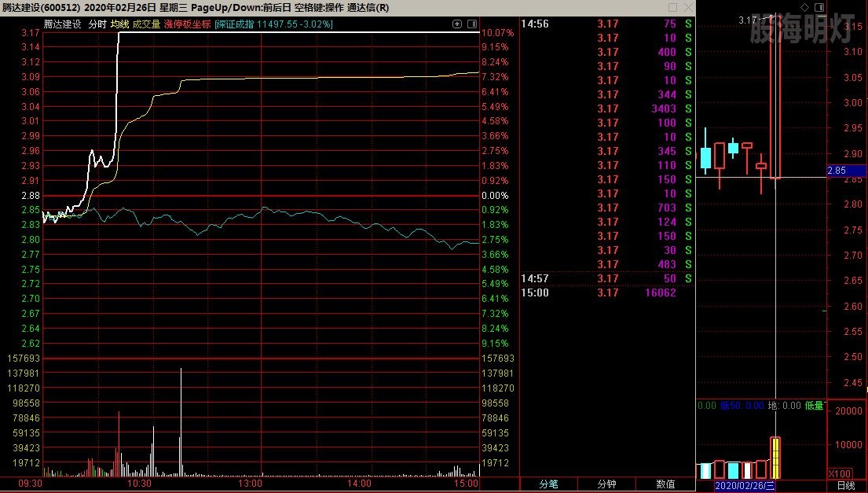The image size is (868, 493).
Task: Close the 腾达建设 intraday window
Action: tap(687, 8)
